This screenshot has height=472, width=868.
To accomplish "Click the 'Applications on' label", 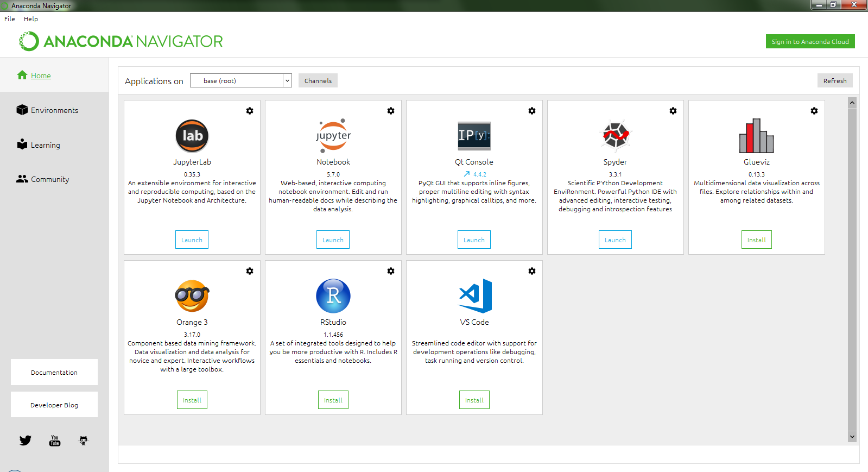I will click(x=154, y=81).
